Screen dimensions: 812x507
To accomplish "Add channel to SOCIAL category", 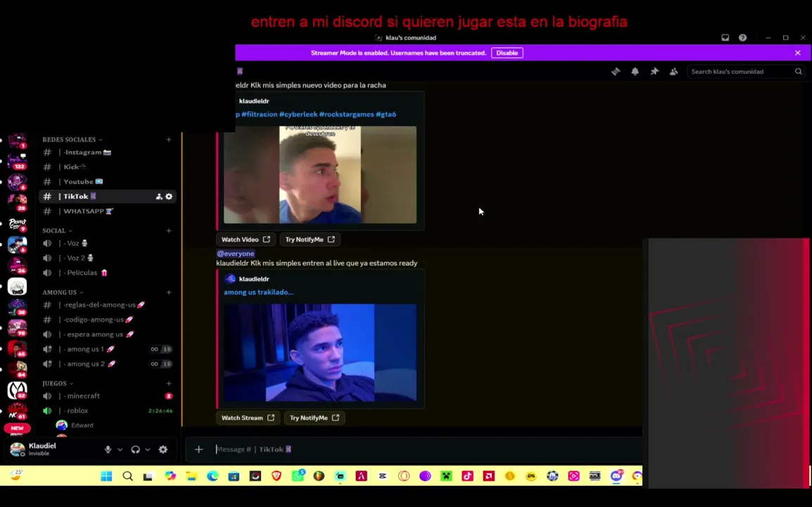I will [x=169, y=231].
